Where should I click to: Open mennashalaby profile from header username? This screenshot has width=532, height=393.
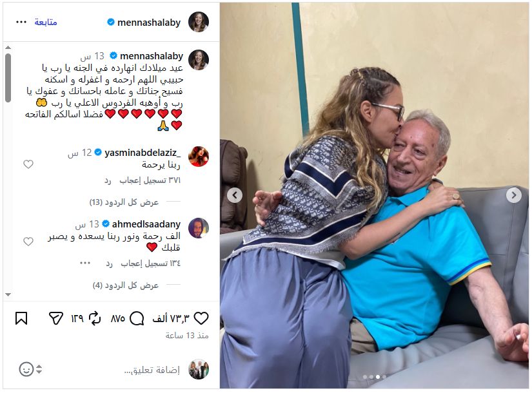[149, 23]
